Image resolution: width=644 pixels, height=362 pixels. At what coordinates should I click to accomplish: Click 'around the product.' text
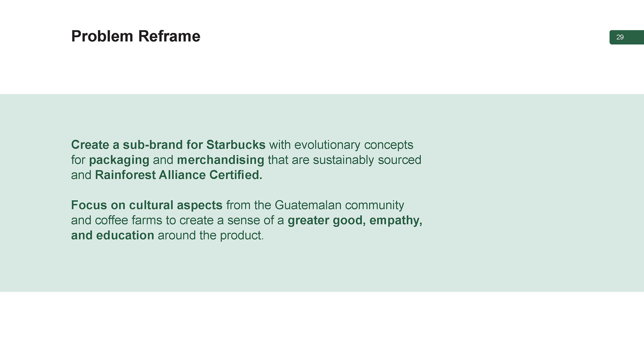point(211,235)
